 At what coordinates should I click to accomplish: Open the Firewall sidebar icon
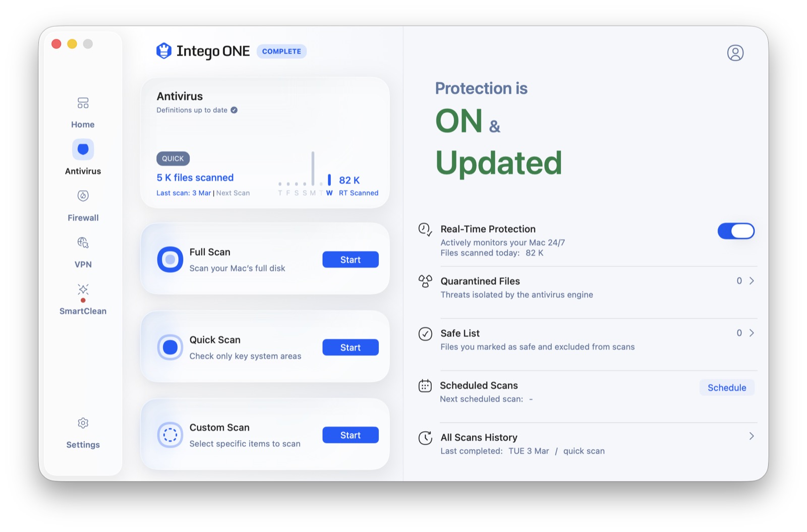point(83,196)
